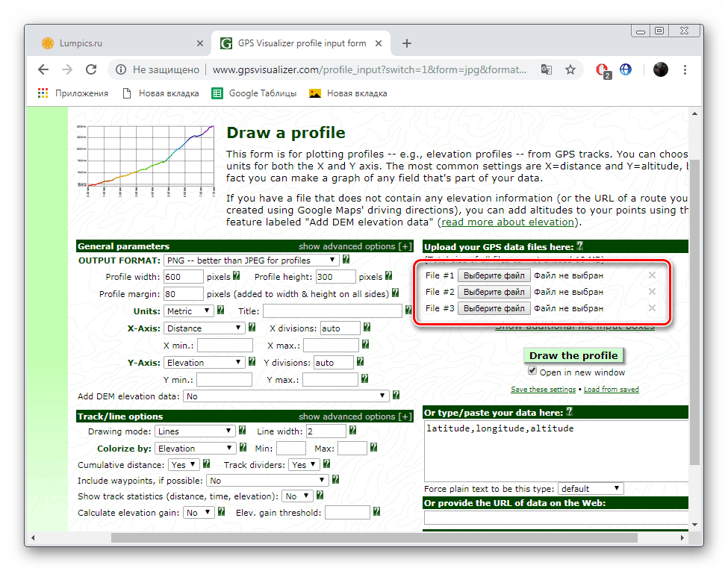This screenshot has width=728, height=571.
Task: Reload the GPS Visualizer page
Action: coord(91,69)
